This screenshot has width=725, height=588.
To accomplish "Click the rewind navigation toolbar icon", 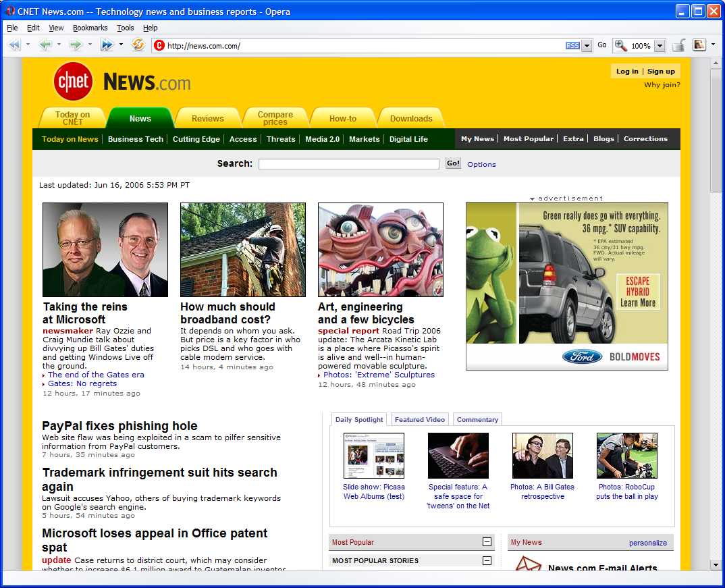I will [x=15, y=45].
